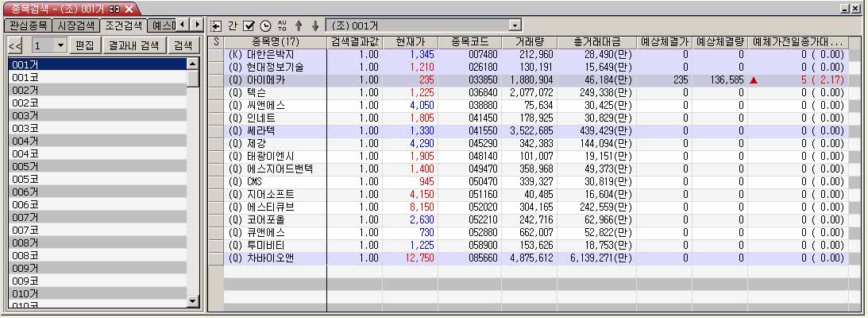The height and width of the screenshot is (318, 868).
Task: Open the (조) 001거 condition dropdown
Action: point(515,25)
